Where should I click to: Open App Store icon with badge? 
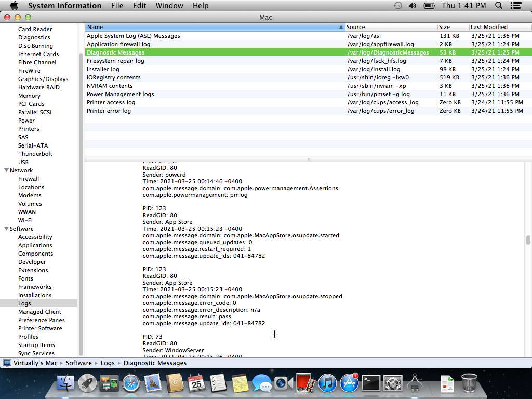(349, 383)
